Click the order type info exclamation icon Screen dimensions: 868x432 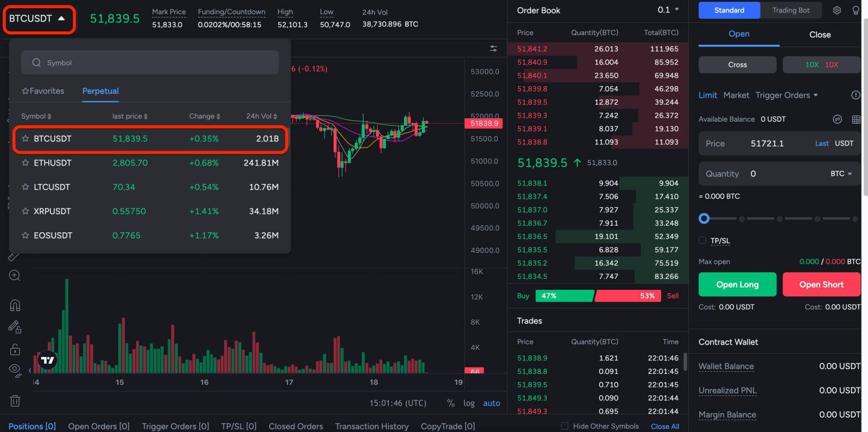(x=856, y=95)
